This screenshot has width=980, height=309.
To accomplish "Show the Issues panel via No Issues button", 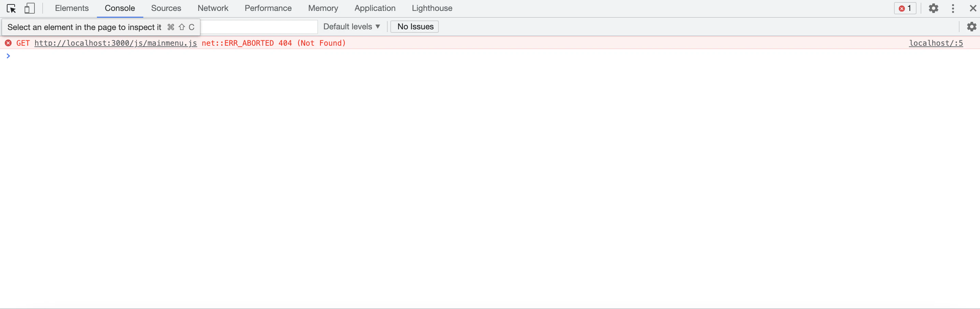I will [414, 26].
